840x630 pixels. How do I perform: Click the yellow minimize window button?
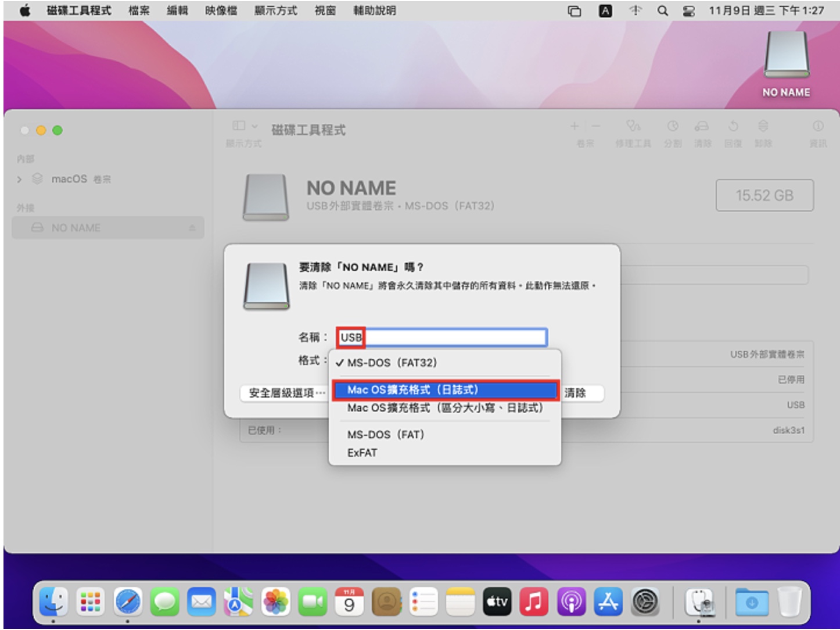41,130
